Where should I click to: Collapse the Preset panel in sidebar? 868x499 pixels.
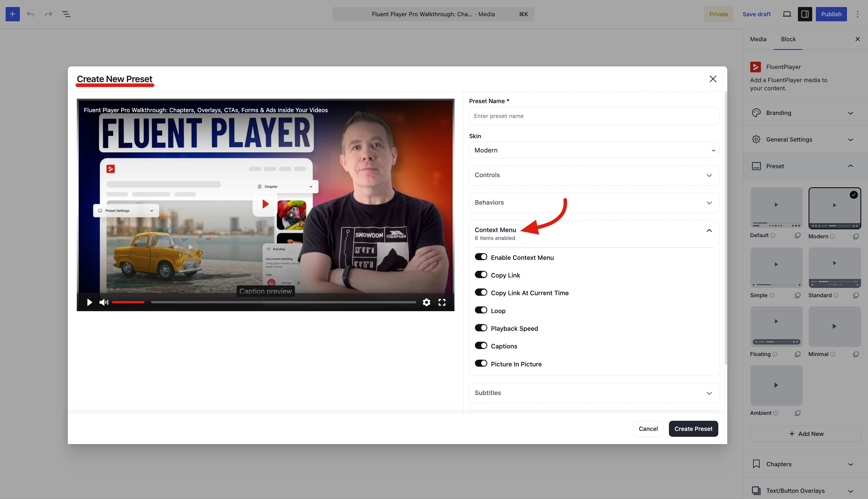(805, 166)
